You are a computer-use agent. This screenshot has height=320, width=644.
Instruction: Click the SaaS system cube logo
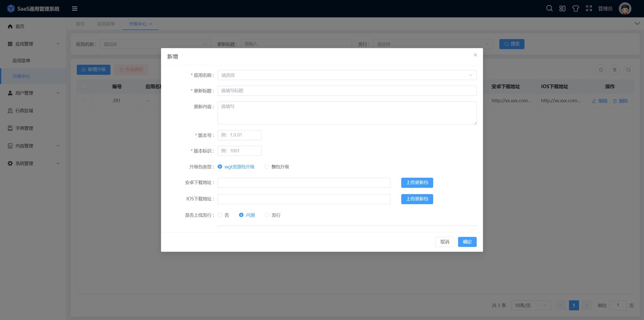click(x=11, y=8)
